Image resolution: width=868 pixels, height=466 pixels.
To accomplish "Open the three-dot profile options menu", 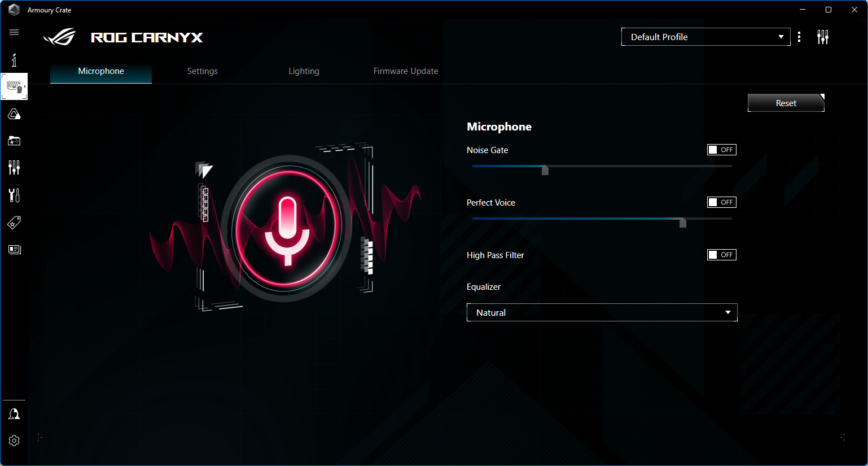I will 799,37.
